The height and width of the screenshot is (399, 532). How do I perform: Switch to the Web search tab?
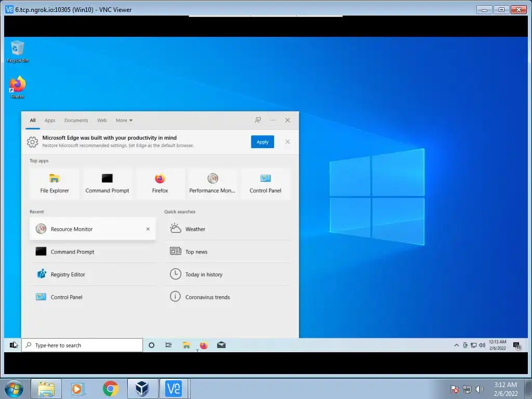(102, 121)
